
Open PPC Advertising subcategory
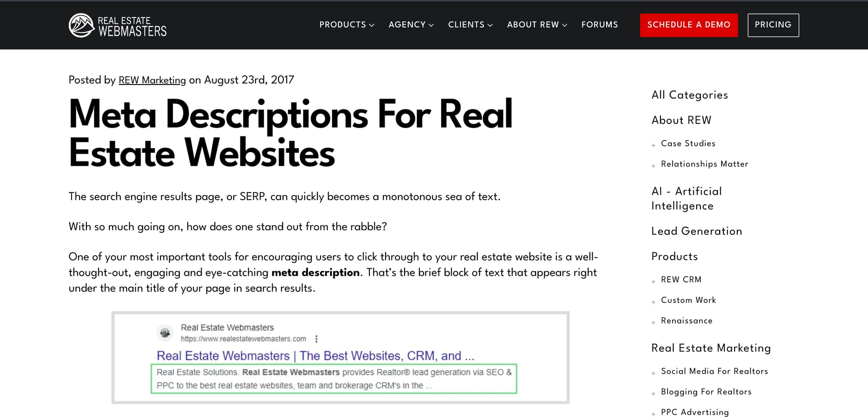tap(695, 412)
